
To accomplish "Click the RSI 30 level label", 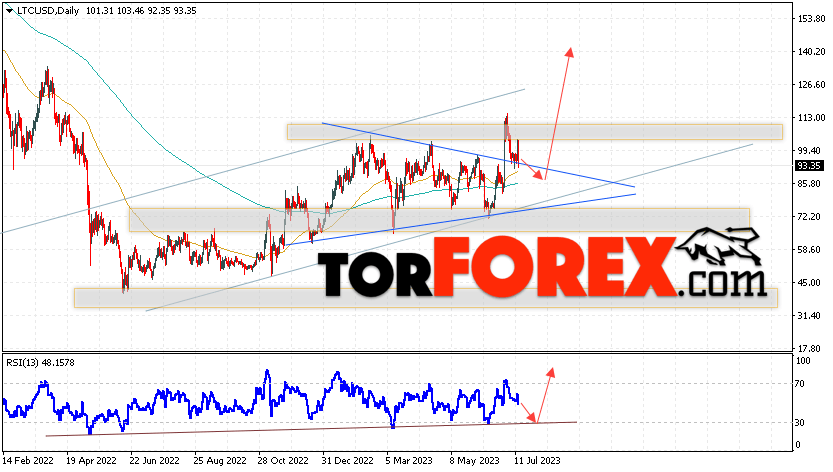I will point(800,423).
